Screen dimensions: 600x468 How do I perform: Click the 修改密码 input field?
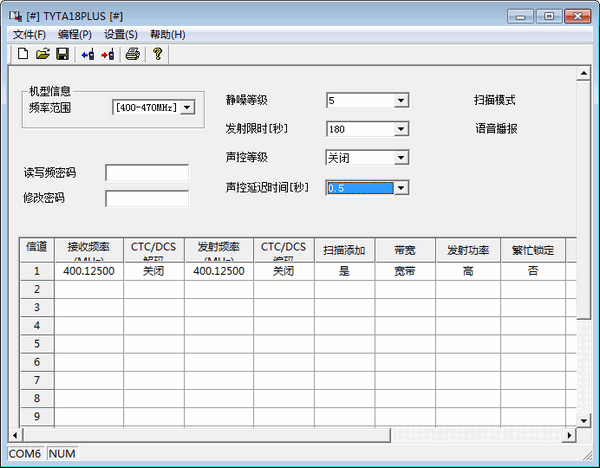[x=147, y=198]
